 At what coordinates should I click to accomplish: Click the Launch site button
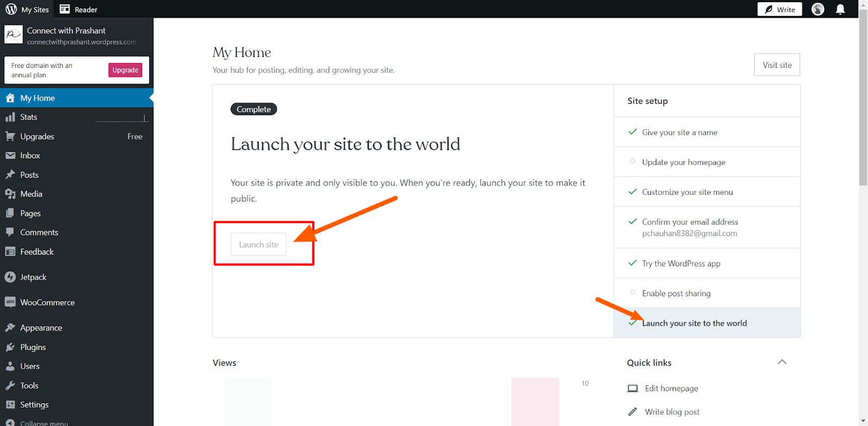point(259,244)
